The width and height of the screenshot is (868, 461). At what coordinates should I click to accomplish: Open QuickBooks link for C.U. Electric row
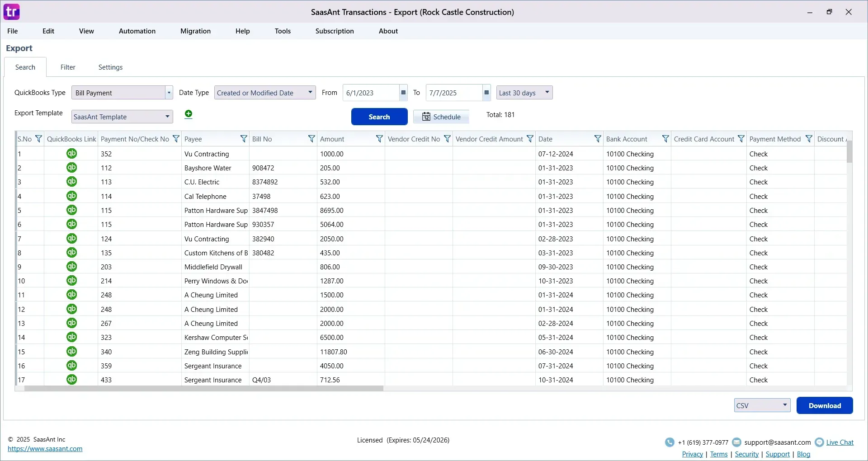pyautogui.click(x=71, y=182)
